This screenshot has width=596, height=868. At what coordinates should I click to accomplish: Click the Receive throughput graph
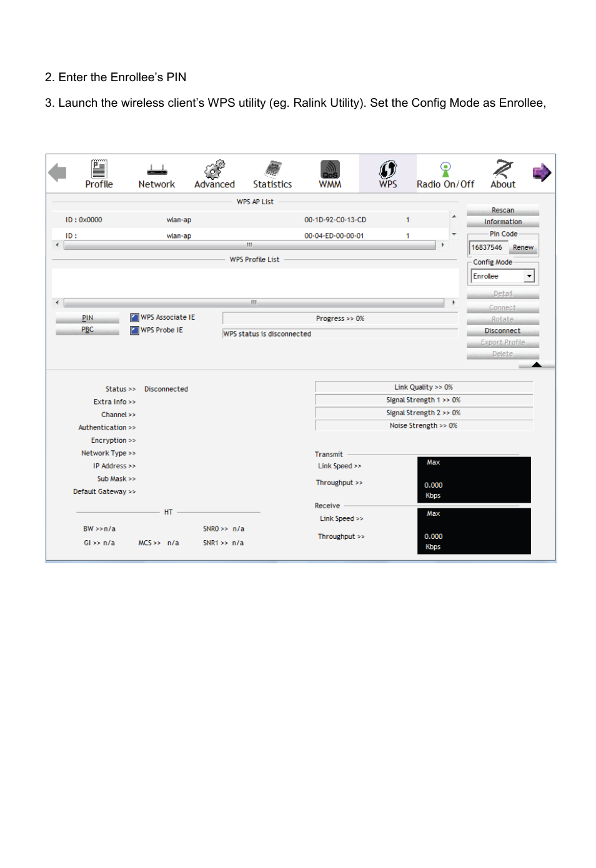click(x=474, y=531)
